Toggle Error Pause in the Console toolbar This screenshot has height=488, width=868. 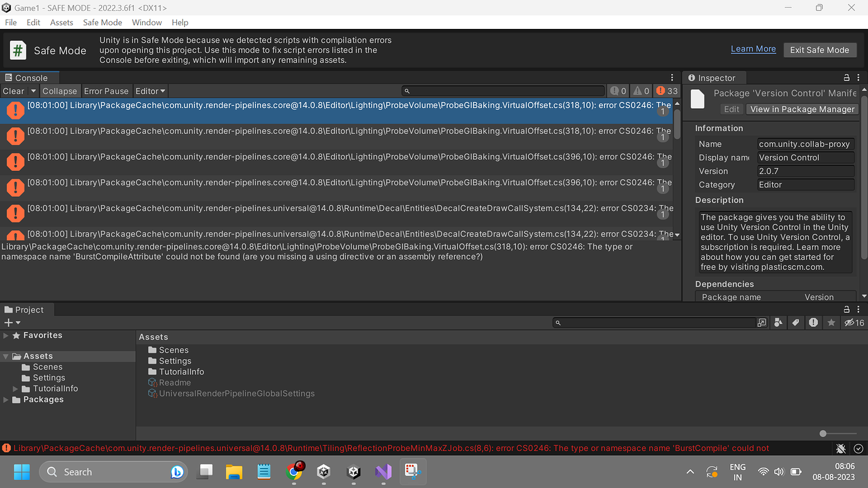[106, 91]
